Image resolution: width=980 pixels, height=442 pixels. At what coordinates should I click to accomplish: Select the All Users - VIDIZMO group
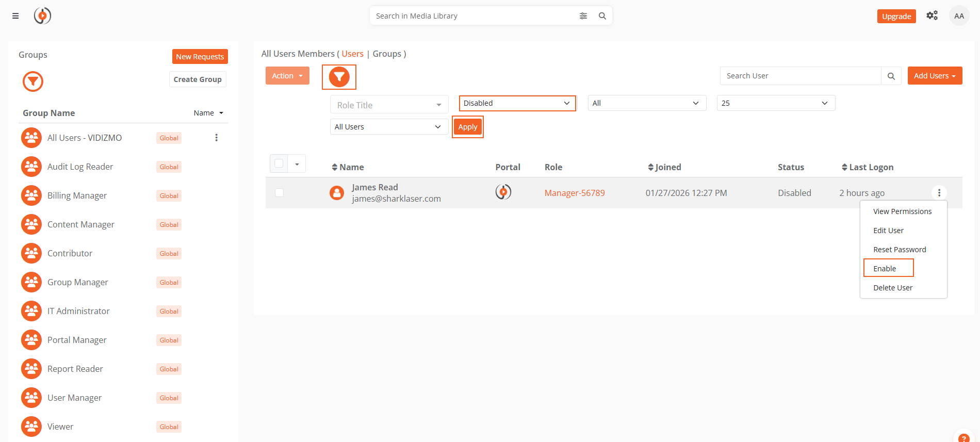(85, 138)
